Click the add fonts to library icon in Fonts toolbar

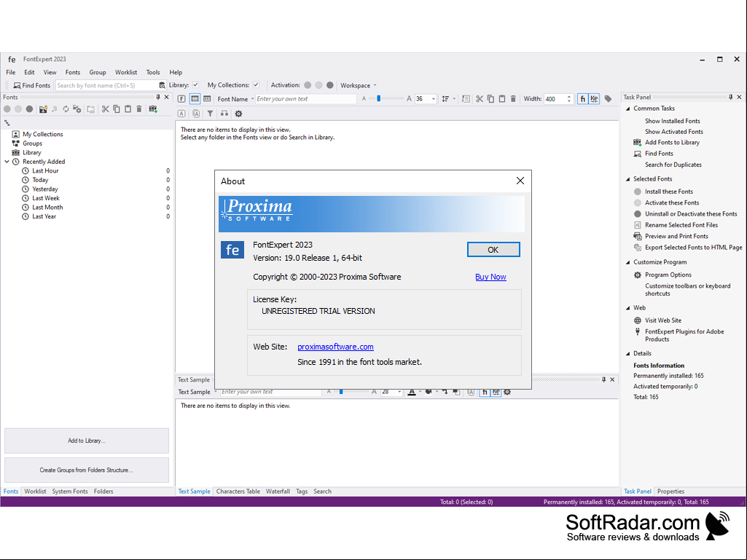click(153, 109)
